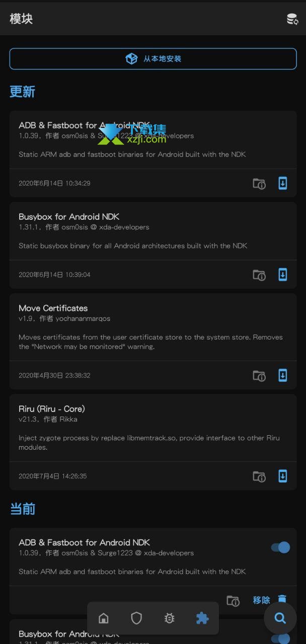View info for Move Certificates module
The height and width of the screenshot is (644, 306).
259,376
